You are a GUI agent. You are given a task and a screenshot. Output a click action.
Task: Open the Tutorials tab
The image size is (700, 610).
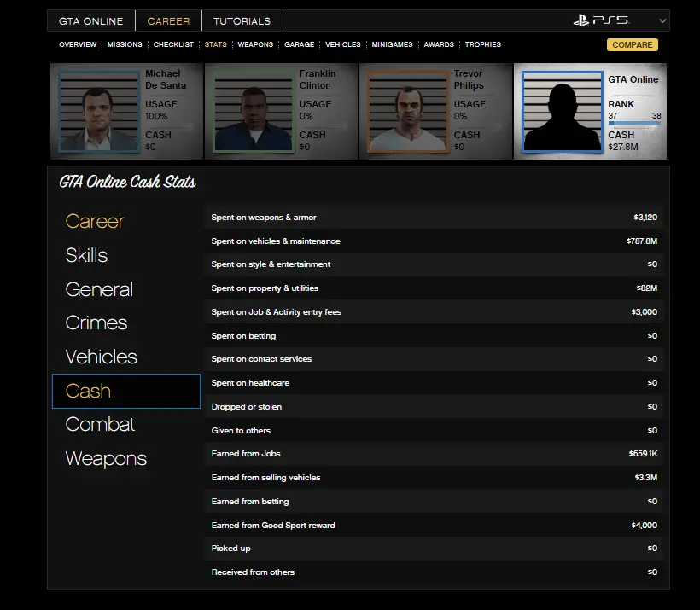coord(242,21)
